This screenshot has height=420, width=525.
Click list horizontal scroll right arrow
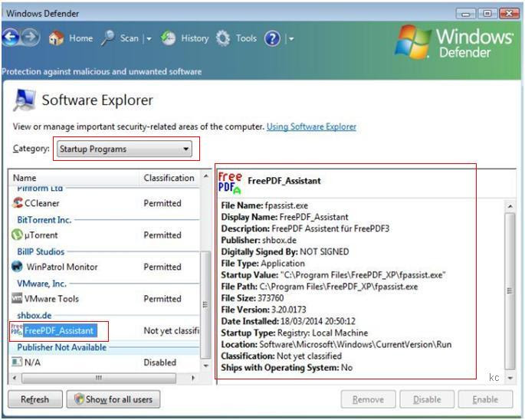[193, 378]
